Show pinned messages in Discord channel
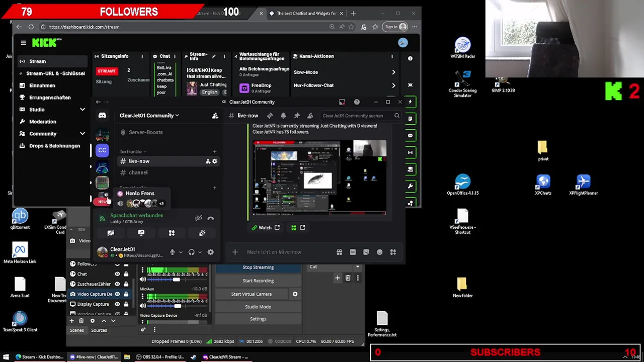This screenshot has height=362, width=644. [x=297, y=116]
